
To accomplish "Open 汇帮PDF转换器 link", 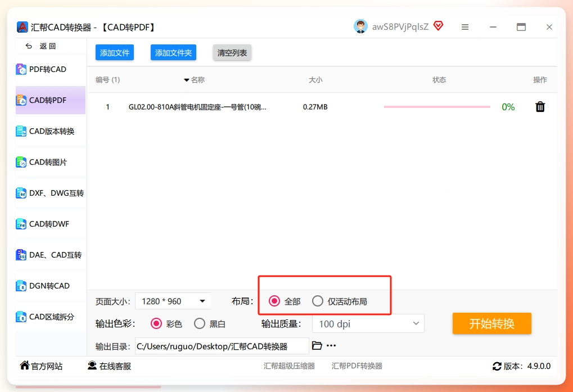I will 357,366.
